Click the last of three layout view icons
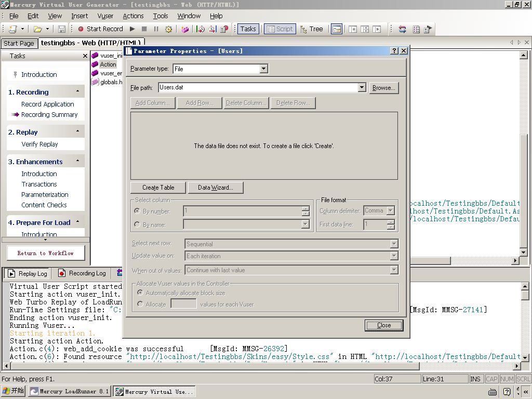 coord(377,29)
